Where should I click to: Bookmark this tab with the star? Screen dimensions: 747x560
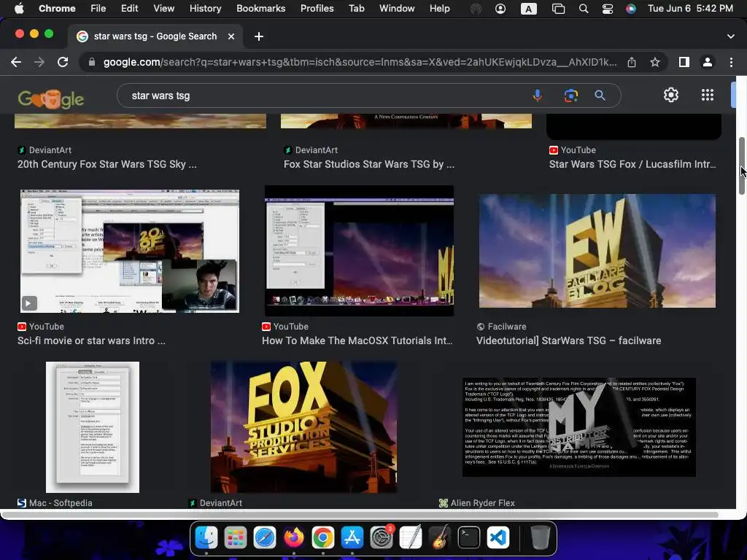655,62
